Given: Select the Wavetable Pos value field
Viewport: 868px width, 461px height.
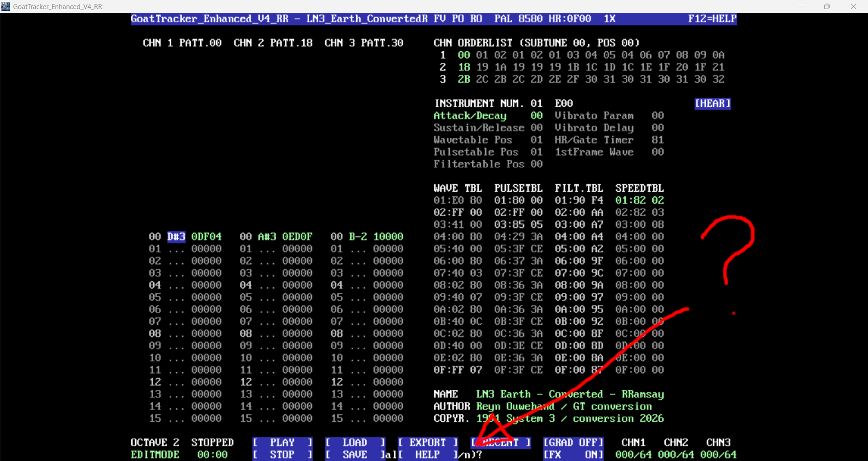Looking at the screenshot, I should click(x=537, y=140).
